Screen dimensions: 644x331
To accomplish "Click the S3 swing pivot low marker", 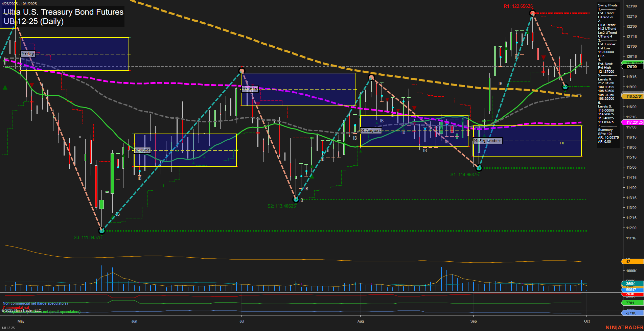I will 101,231.
